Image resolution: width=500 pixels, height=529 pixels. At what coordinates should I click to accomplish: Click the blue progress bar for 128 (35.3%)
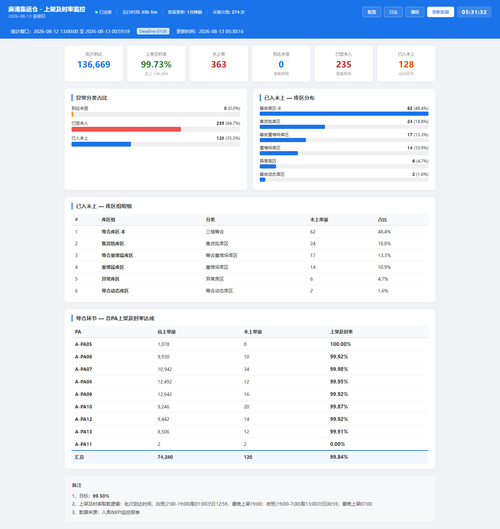click(x=101, y=144)
